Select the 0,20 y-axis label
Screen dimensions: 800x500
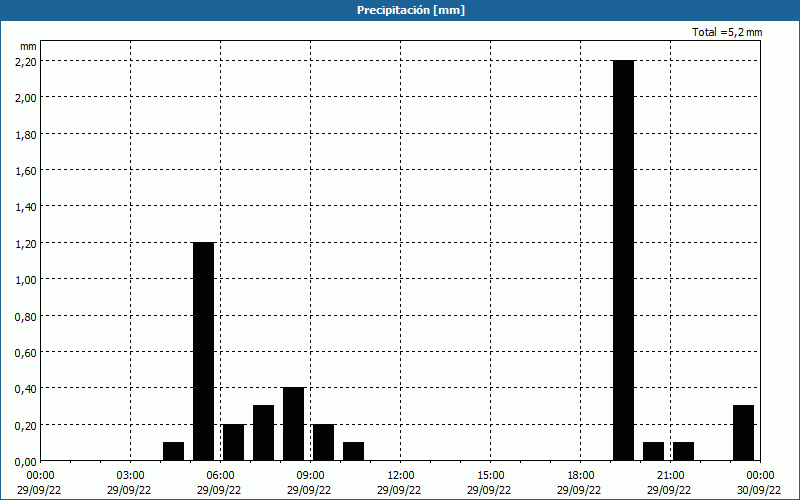[x=26, y=426]
